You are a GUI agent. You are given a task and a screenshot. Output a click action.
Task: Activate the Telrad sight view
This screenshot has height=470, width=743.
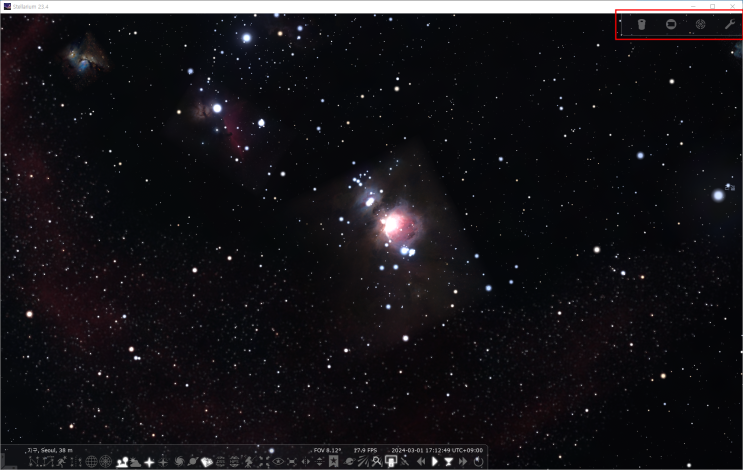(700, 24)
